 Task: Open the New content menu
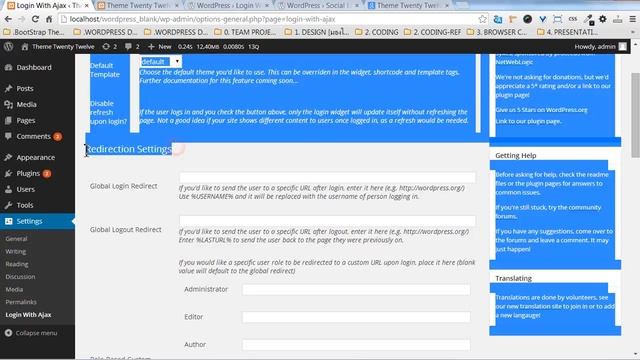click(x=160, y=47)
